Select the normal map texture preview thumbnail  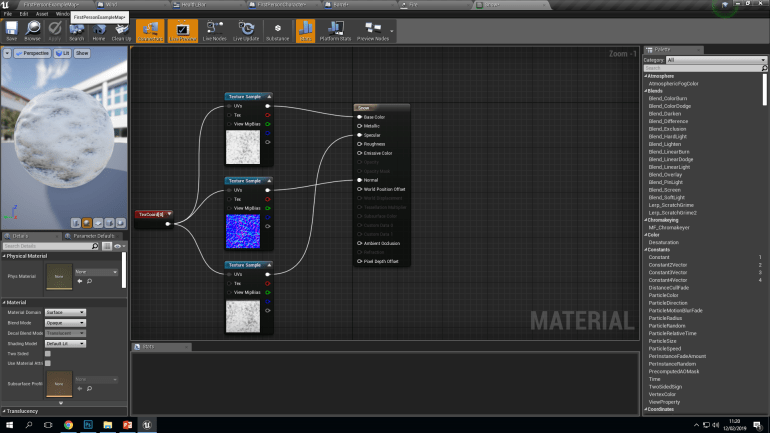click(243, 231)
